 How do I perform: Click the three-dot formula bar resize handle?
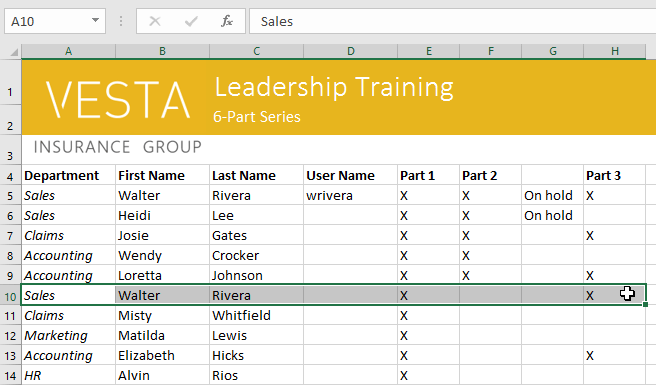pos(121,21)
